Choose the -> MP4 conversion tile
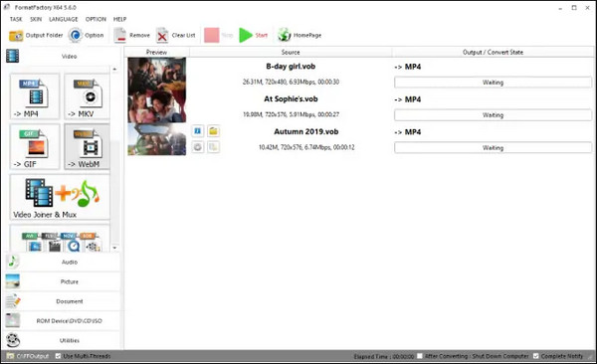Image resolution: width=597 pixels, height=364 pixels. point(35,96)
